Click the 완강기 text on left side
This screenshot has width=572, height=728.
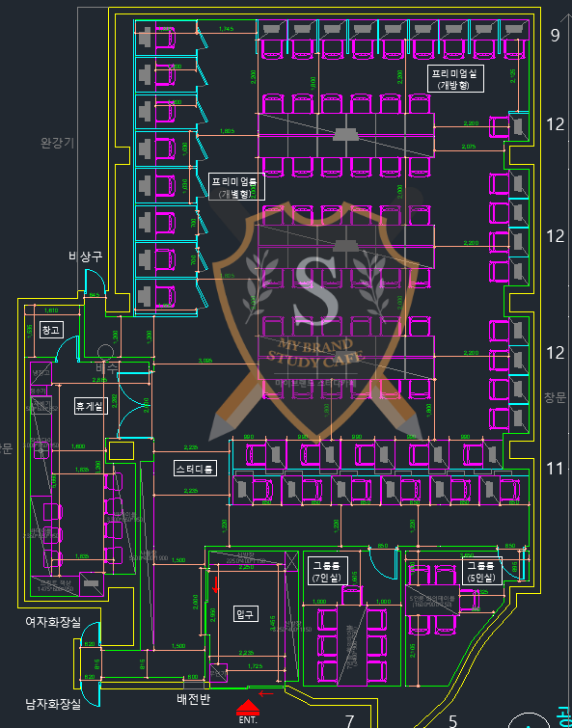click(58, 143)
